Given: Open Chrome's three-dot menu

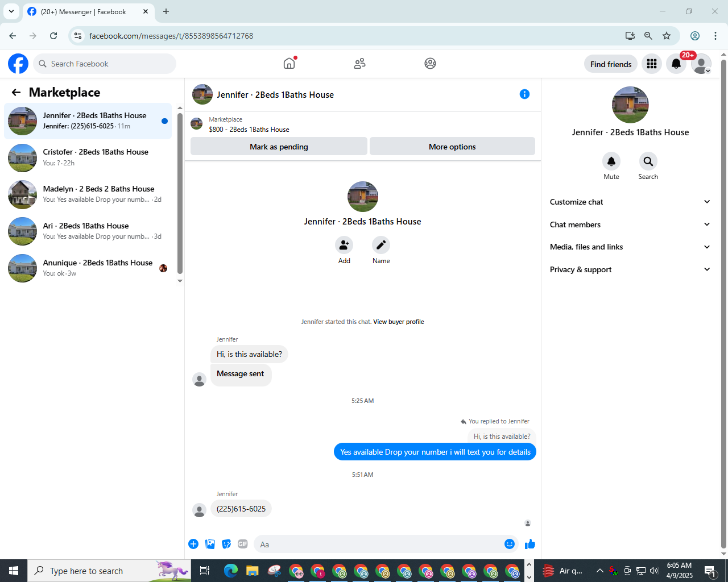Looking at the screenshot, I should (715, 36).
